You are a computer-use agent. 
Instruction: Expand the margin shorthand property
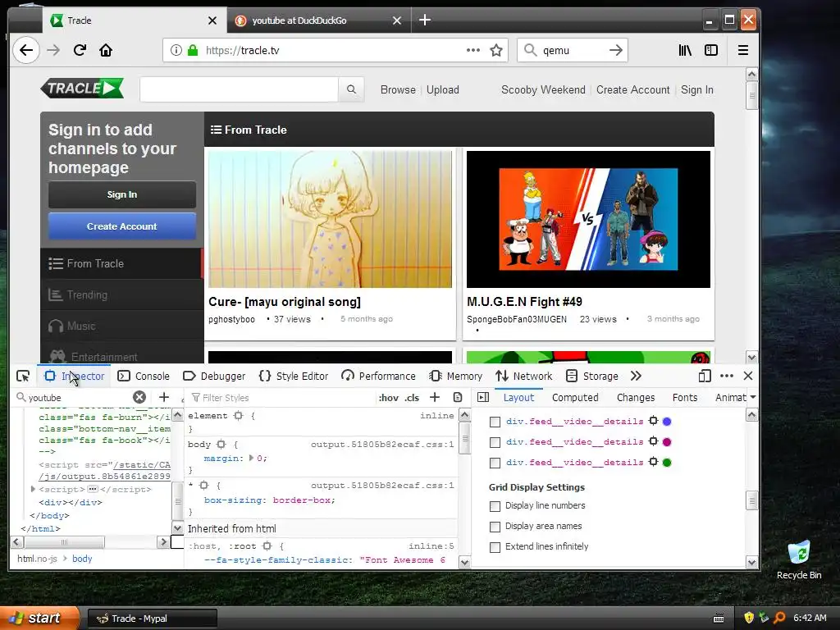(251, 458)
